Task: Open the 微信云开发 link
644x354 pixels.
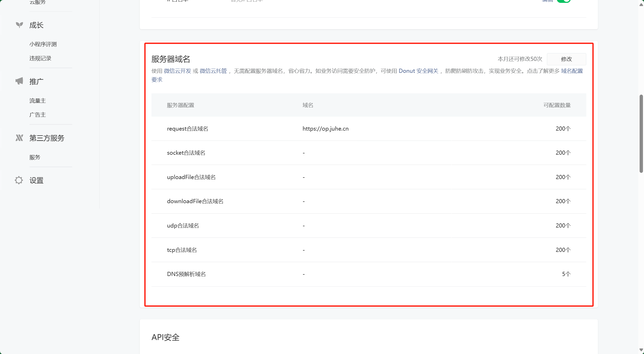Action: 177,71
